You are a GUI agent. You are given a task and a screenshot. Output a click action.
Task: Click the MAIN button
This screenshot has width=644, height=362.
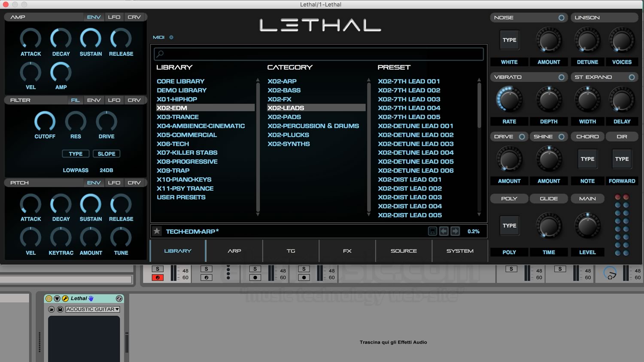[587, 198]
